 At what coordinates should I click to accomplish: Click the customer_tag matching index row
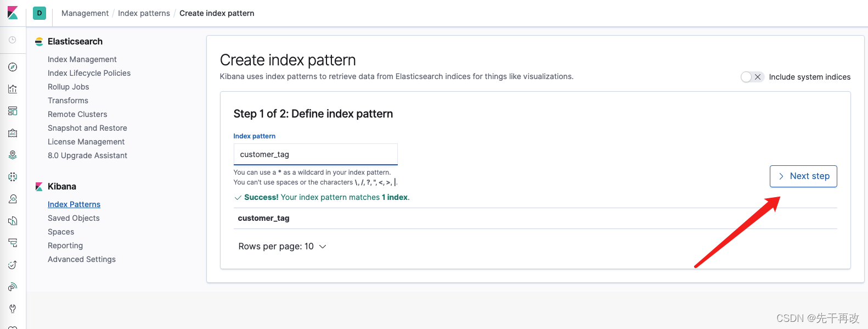[x=535, y=219]
